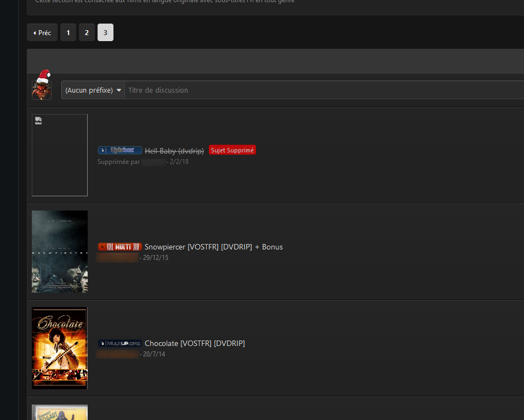Click the Uptobox prefix badge

(120, 150)
